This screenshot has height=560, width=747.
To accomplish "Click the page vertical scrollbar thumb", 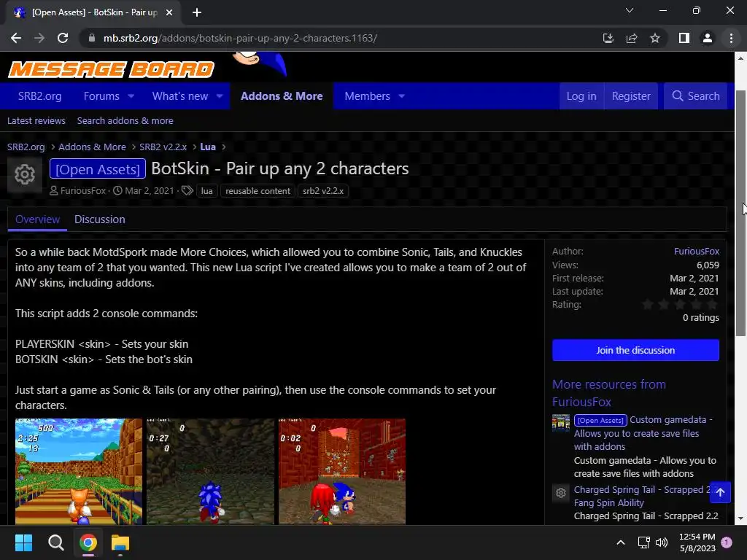I will (741, 213).
